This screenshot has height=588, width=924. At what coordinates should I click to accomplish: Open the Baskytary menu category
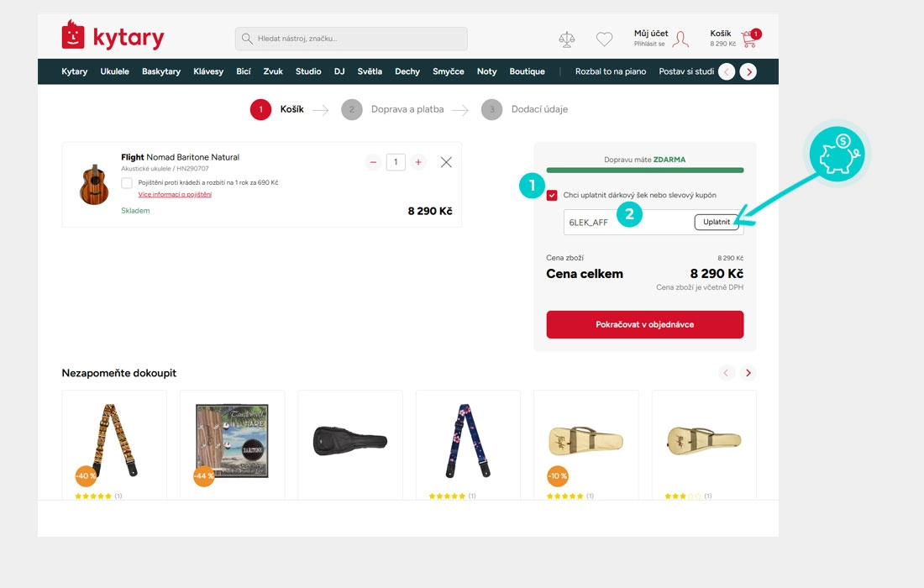161,71
